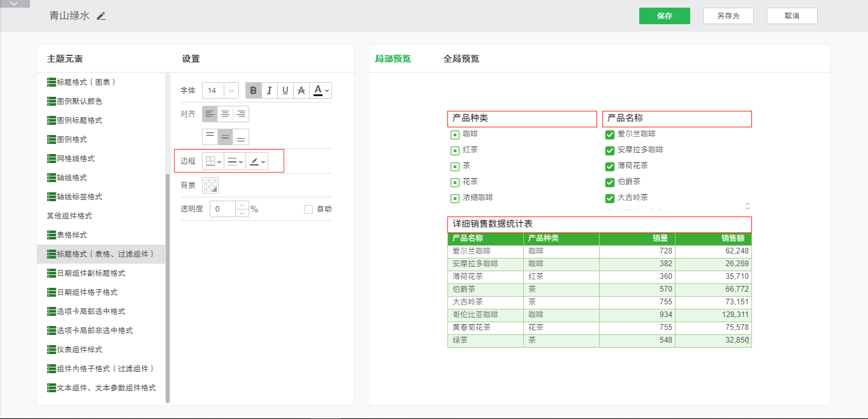868x419 pixels.
Task: Toggle strikethrough font formatting
Action: pyautogui.click(x=301, y=90)
